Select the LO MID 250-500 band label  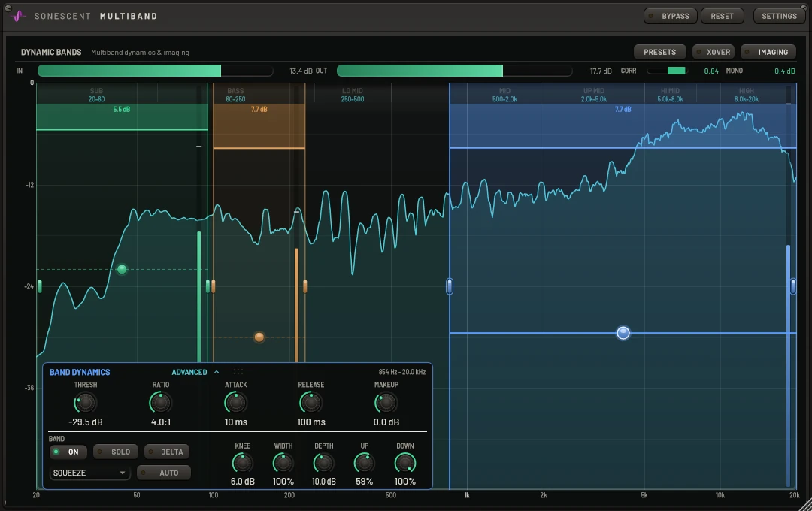352,95
